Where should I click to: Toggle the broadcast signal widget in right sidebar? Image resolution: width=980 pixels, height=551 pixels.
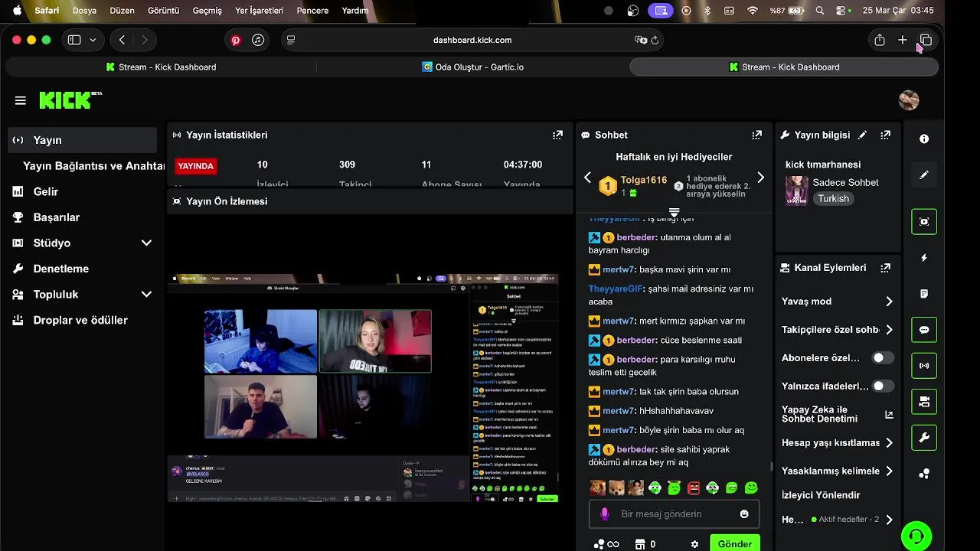pyautogui.click(x=924, y=366)
